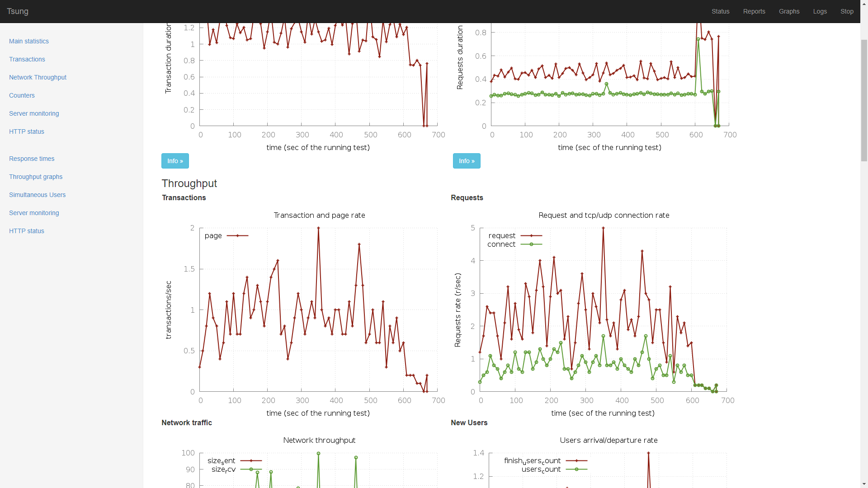Open Throughput graphs sidebar link
This screenshot has width=868, height=488.
pyautogui.click(x=36, y=177)
